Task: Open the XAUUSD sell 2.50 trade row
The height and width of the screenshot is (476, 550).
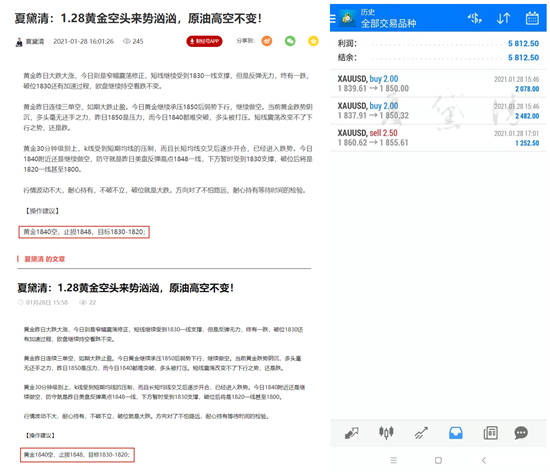Action: (438, 138)
